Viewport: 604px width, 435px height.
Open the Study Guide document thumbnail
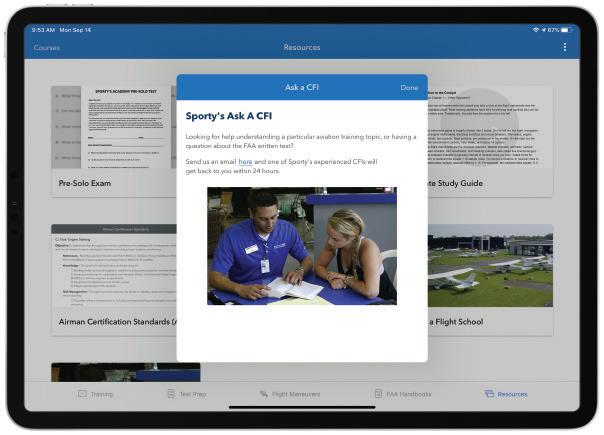pos(490,127)
